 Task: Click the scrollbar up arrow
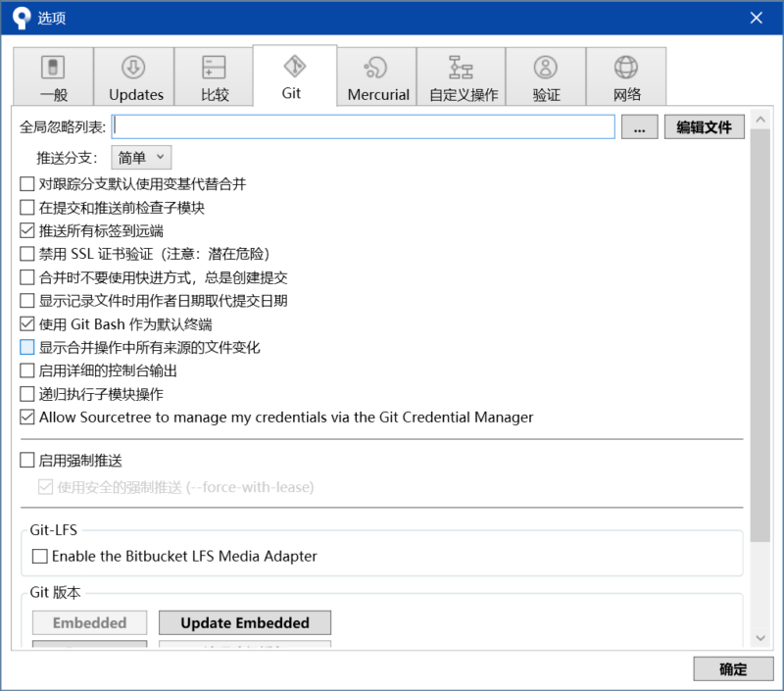(760, 120)
